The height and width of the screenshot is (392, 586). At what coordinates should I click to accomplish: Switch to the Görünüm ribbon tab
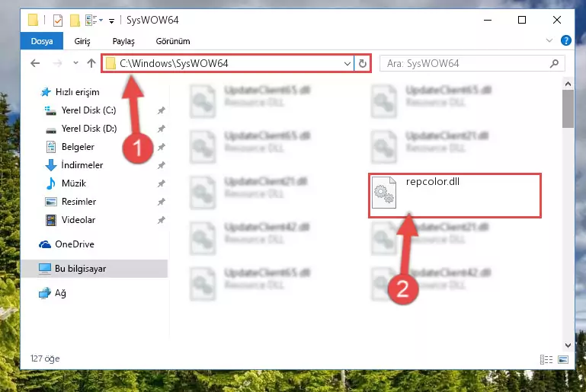(173, 41)
